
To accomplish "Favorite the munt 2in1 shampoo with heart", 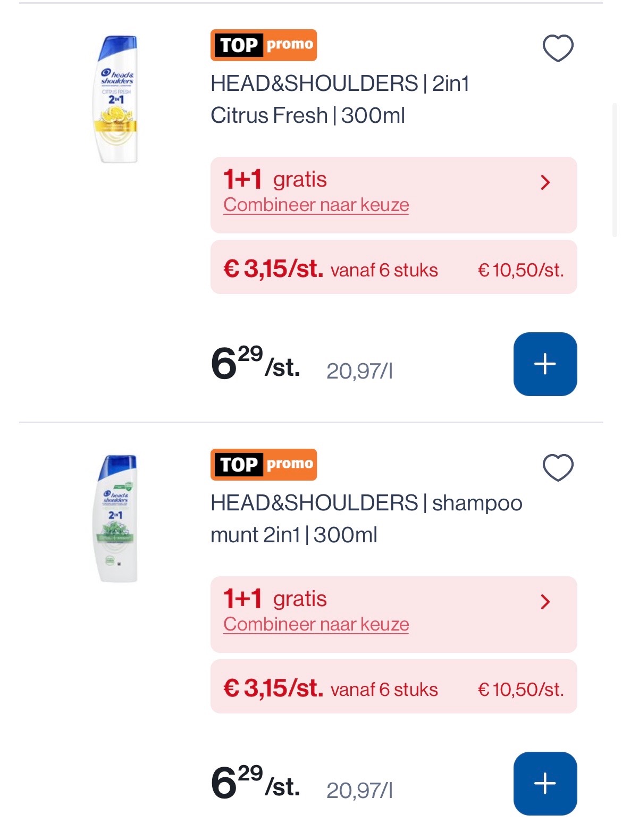I will pyautogui.click(x=558, y=468).
